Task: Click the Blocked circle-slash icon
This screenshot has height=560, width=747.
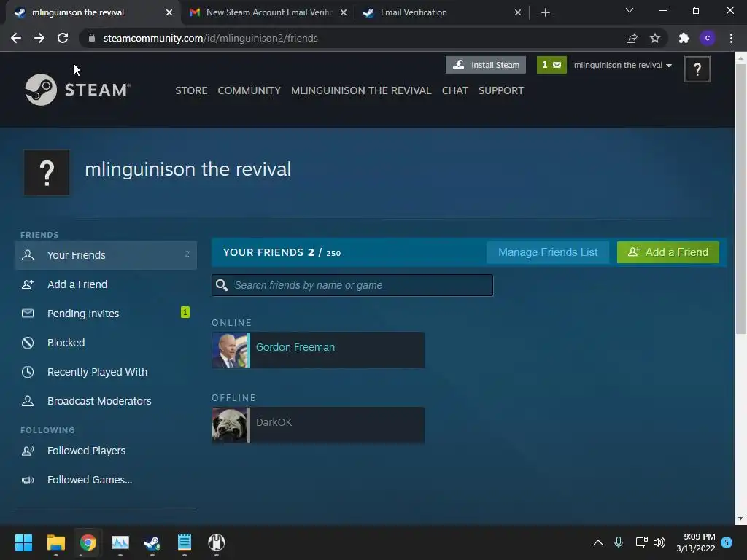Action: coord(28,343)
